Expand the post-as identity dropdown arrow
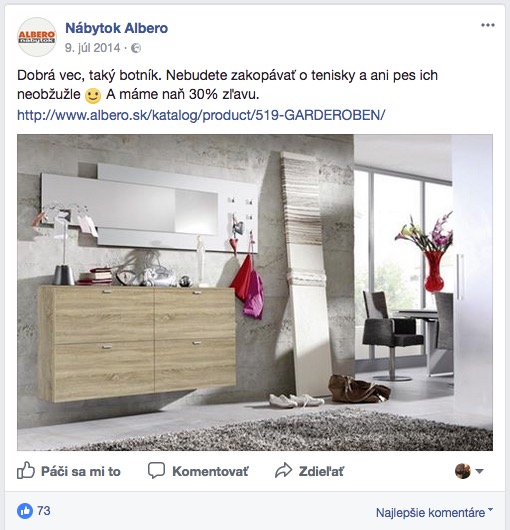The image size is (510, 530). [479, 471]
